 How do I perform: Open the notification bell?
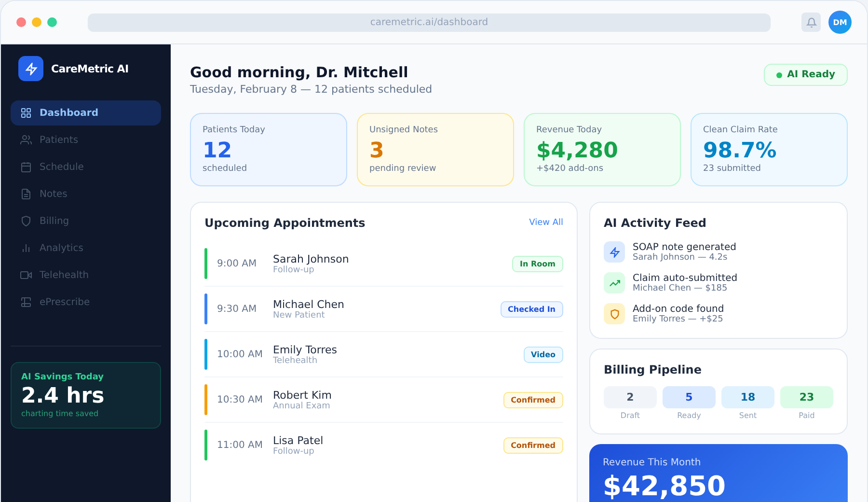[811, 22]
